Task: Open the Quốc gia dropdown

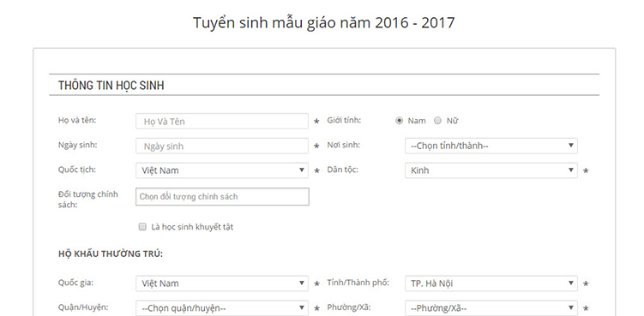Action: pyautogui.click(x=222, y=283)
